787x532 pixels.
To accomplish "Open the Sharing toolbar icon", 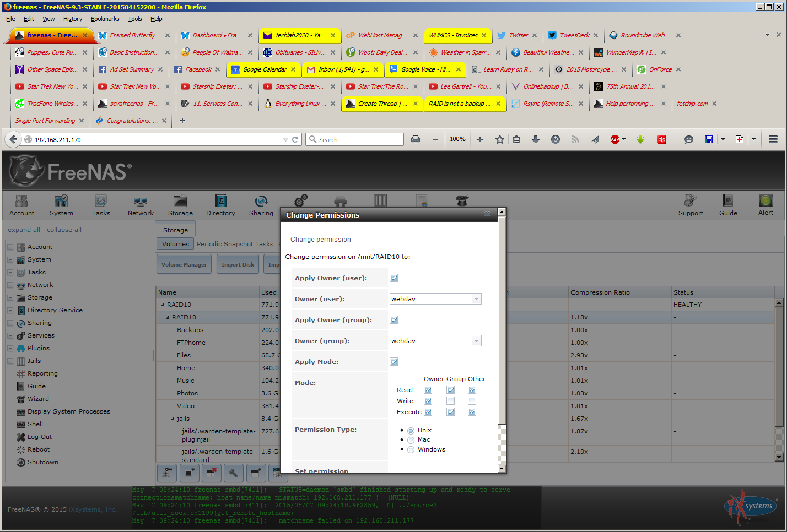I will [x=261, y=205].
